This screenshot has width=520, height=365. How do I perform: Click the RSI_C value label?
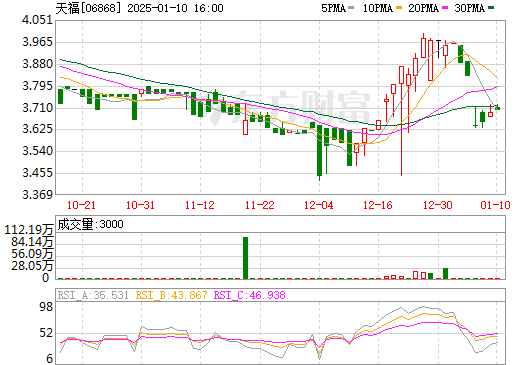pyautogui.click(x=249, y=295)
